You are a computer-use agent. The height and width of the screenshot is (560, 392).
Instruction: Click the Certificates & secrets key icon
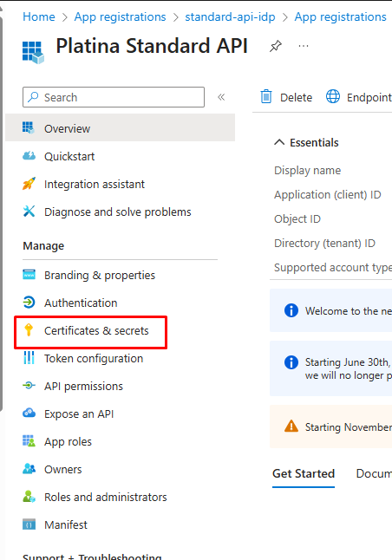pyautogui.click(x=29, y=330)
